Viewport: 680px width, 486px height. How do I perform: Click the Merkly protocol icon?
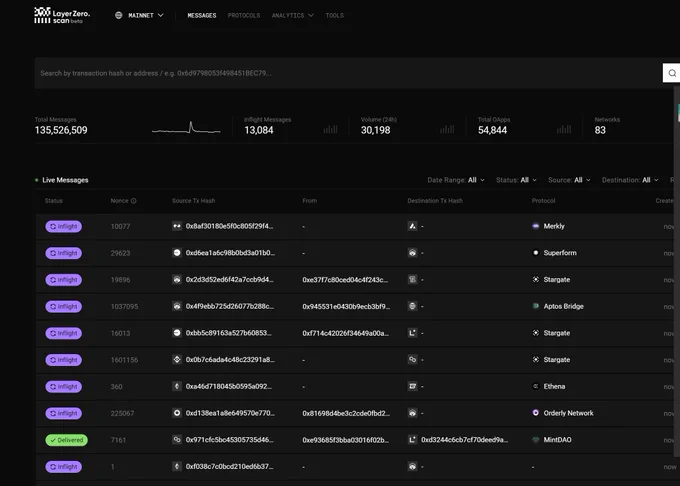coord(536,226)
